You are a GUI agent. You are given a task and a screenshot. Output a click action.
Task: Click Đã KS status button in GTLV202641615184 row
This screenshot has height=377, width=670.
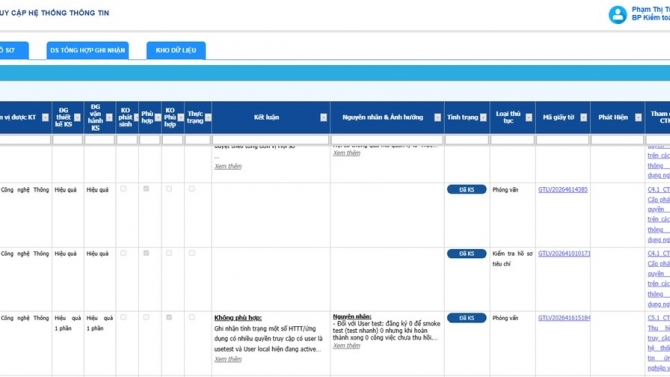point(467,318)
